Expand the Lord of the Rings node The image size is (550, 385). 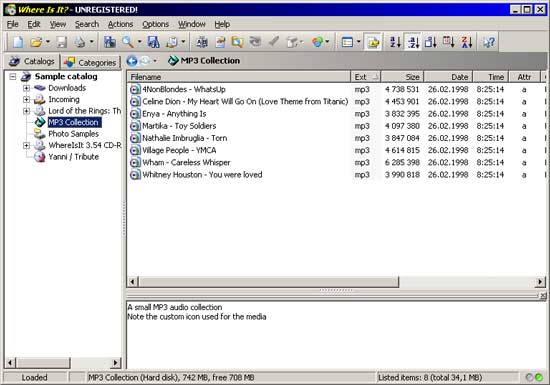pos(26,111)
